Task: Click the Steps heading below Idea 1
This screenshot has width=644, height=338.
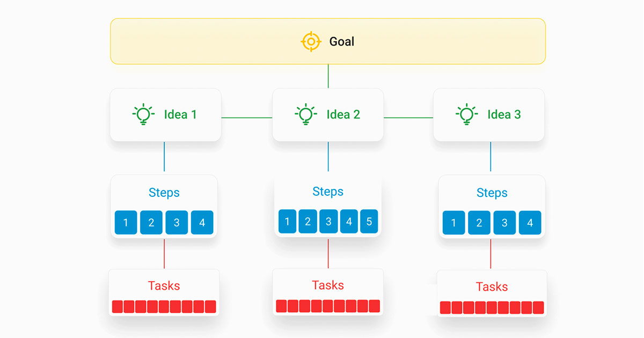Action: (x=164, y=193)
